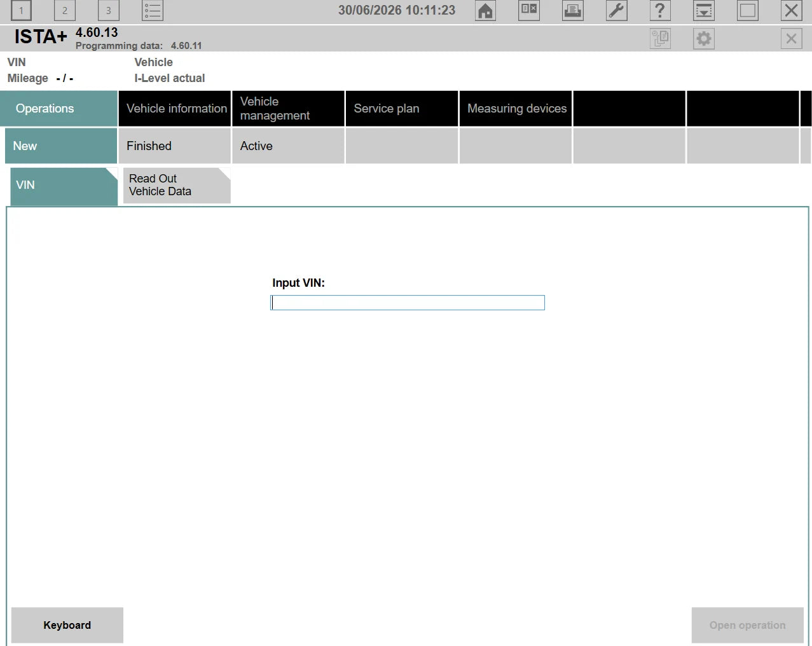This screenshot has width=812, height=646.
Task: Select the VIN identification tab
Action: [64, 186]
